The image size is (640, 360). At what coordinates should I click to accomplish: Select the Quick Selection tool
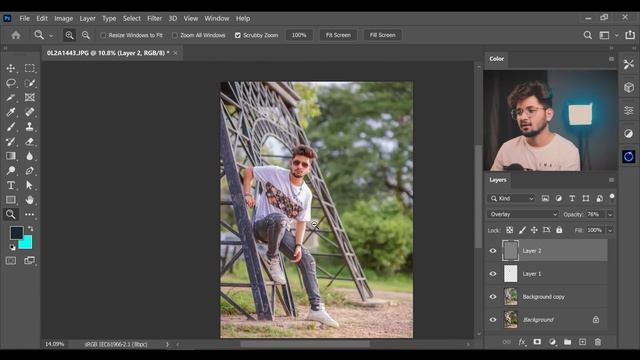(x=29, y=83)
